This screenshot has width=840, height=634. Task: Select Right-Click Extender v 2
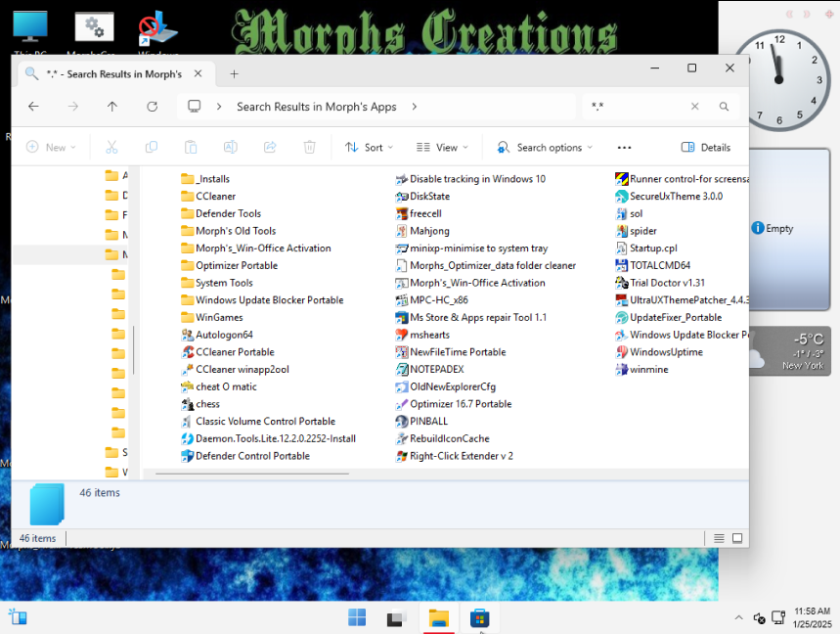[x=455, y=456]
